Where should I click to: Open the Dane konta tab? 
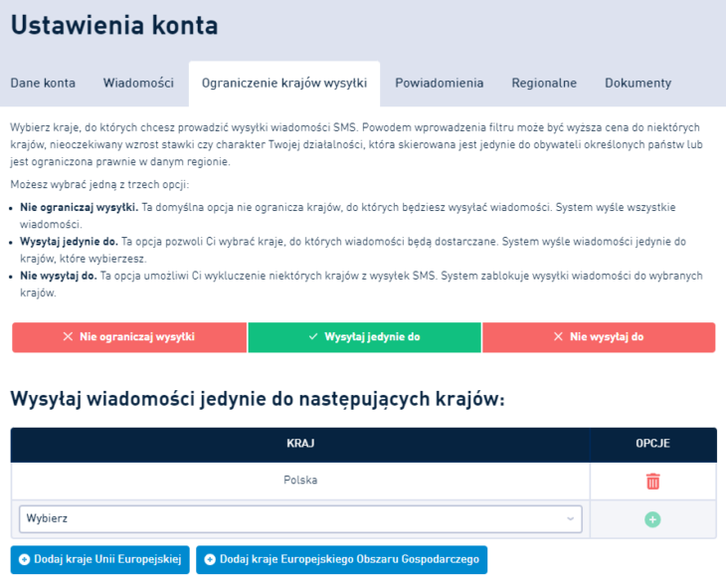point(43,83)
